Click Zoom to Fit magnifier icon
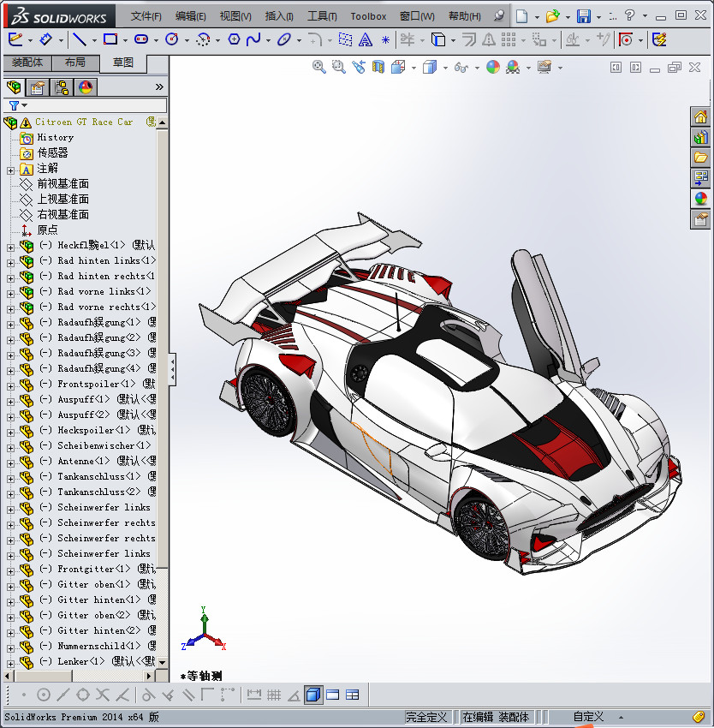 (x=318, y=67)
